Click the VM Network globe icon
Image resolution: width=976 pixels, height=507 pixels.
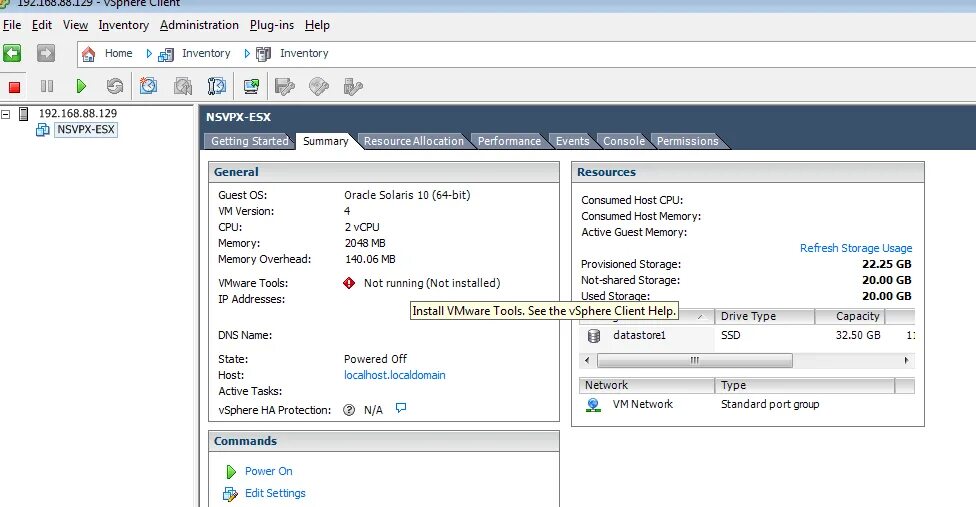(594, 405)
